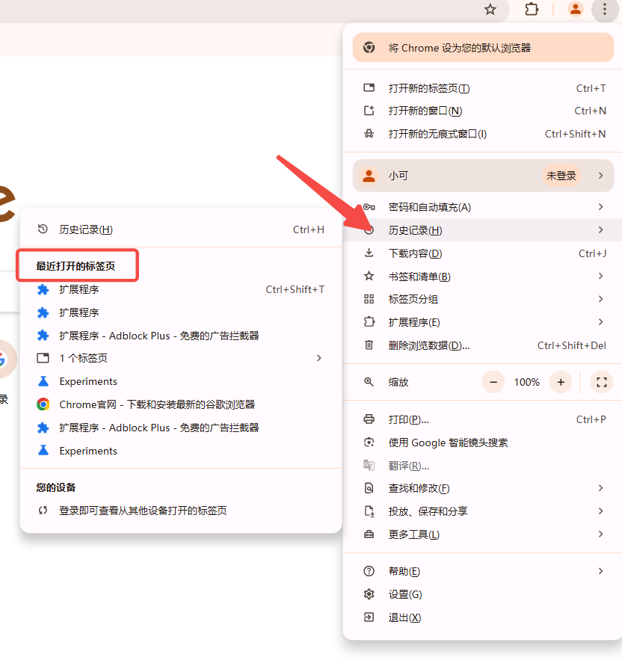The image size is (622, 672).
Task: Open Chrome官网 - 下载和安装最新的谷歌浏览器
Action: click(181, 404)
